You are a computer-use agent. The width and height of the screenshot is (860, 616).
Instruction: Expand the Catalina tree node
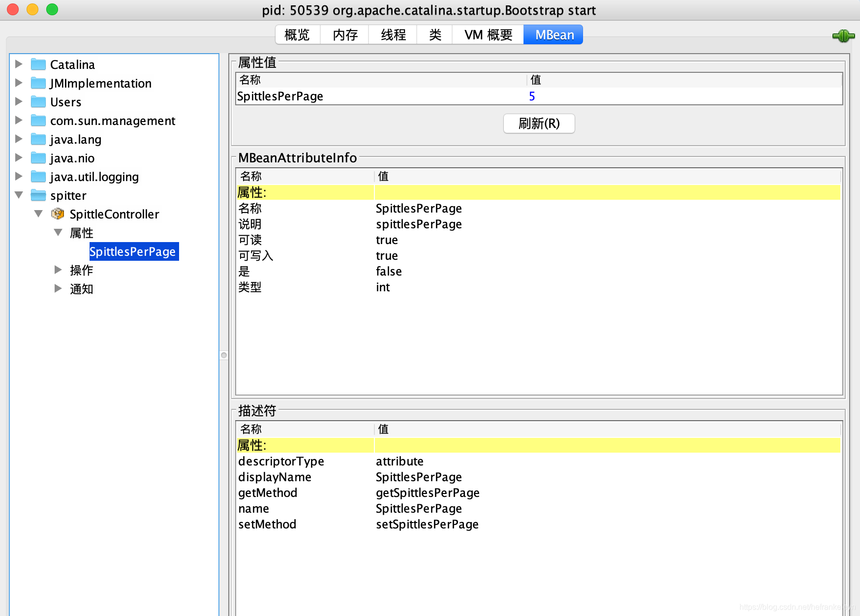[19, 64]
